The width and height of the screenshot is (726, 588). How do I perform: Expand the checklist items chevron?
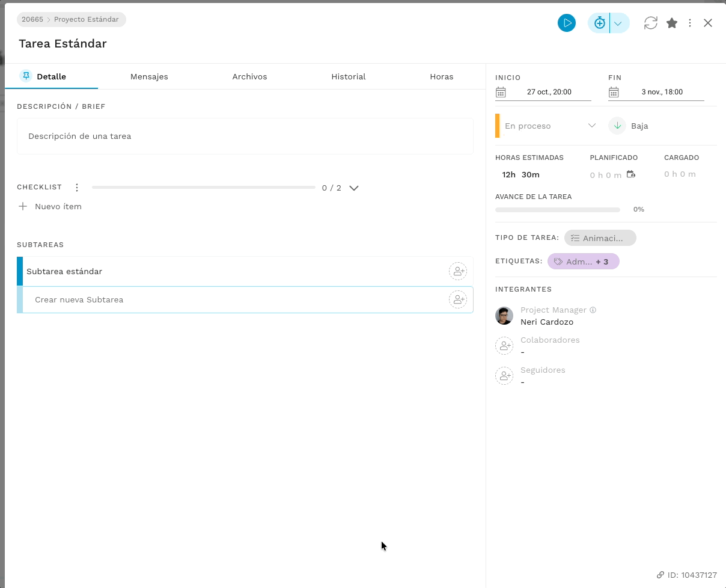(x=354, y=188)
